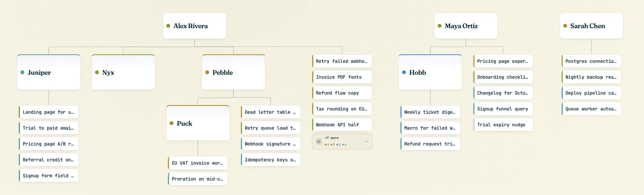The height and width of the screenshot is (195, 644).
Task: Open the 'EU VAT invoice wor…' task
Action: pos(198,163)
